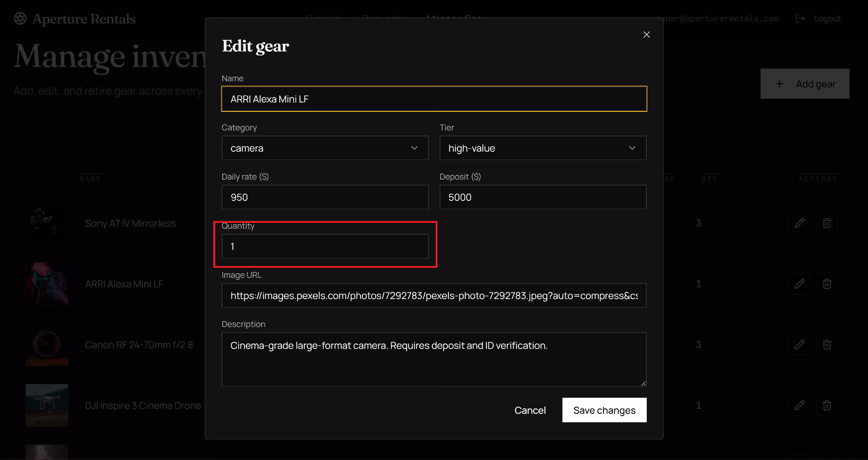Click the Name field with ARRI Alexa Mini LF
Image resolution: width=868 pixels, height=460 pixels.
(x=434, y=99)
